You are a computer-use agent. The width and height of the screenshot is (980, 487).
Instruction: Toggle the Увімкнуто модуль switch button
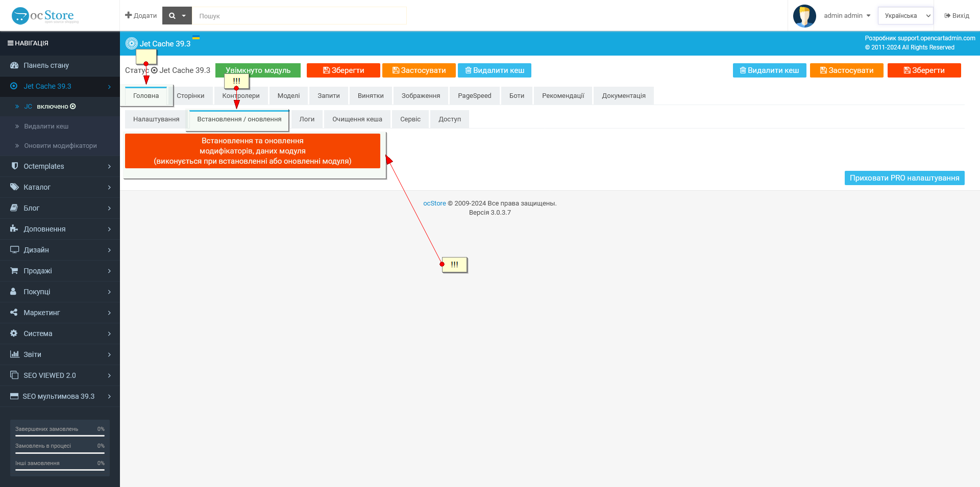click(258, 70)
